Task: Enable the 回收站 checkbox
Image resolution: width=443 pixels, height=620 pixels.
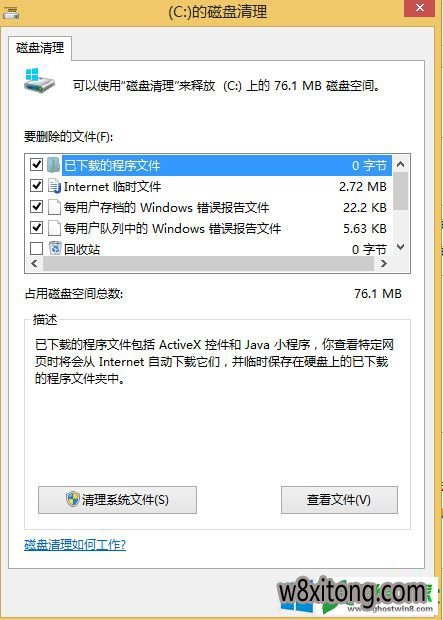Action: pos(36,248)
